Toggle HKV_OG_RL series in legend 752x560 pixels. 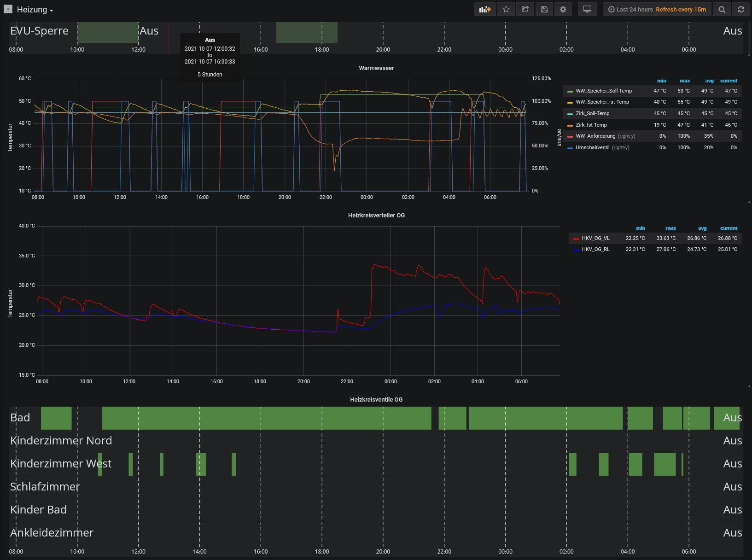coord(595,249)
